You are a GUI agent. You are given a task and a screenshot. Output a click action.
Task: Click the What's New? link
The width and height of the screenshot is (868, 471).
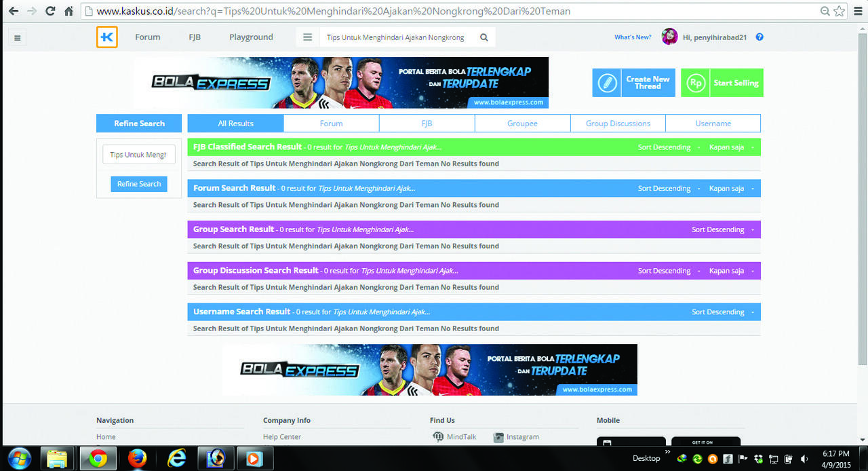coord(633,37)
